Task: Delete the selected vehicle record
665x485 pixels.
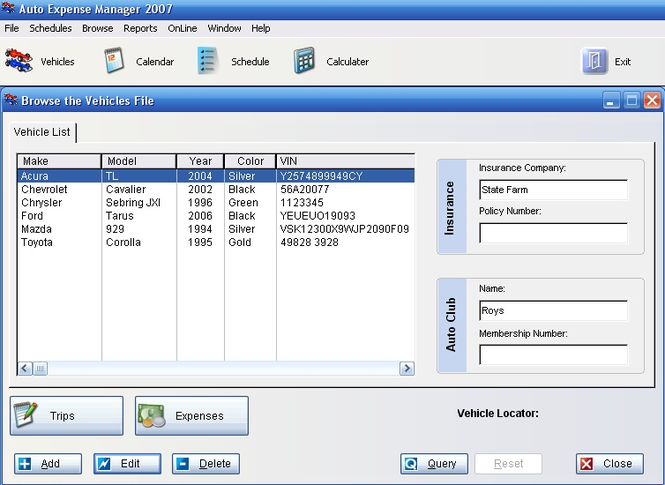Action: click(206, 464)
